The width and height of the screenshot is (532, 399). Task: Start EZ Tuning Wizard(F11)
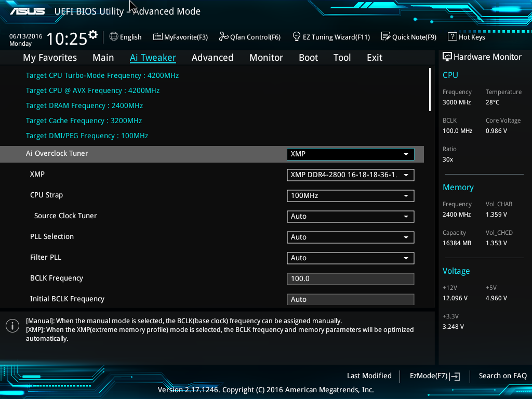[x=331, y=37]
